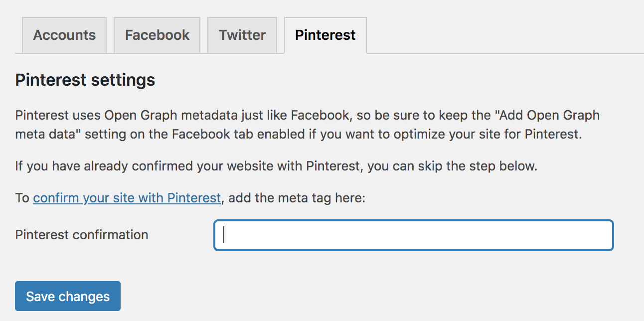Click the paragraph about Open Graph metadata

pyautogui.click(x=298, y=125)
